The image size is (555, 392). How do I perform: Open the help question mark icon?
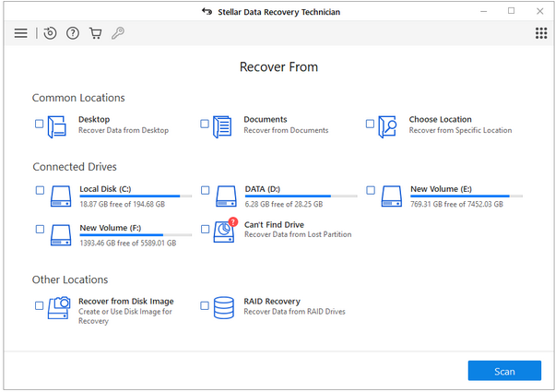point(73,33)
